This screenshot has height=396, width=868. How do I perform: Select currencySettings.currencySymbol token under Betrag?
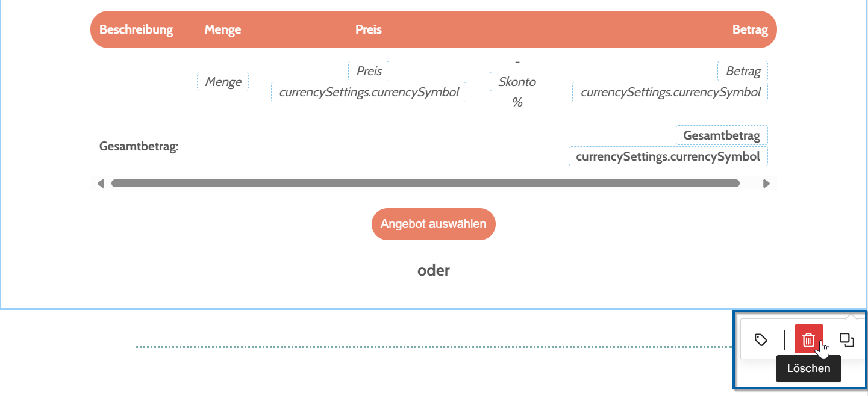tap(670, 92)
